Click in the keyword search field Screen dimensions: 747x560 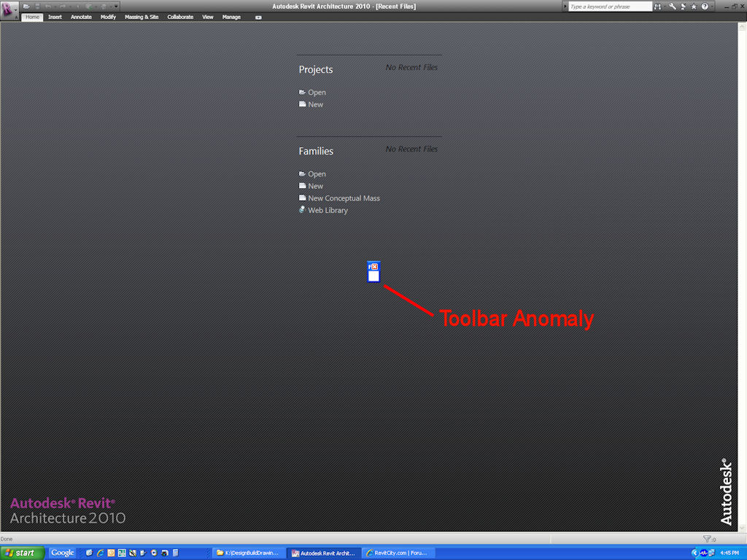(610, 7)
